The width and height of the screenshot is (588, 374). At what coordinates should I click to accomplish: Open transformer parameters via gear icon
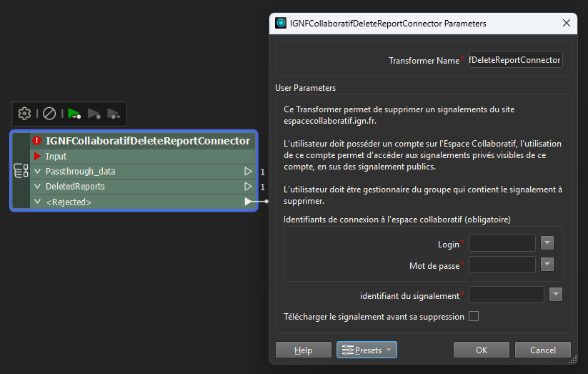(24, 114)
